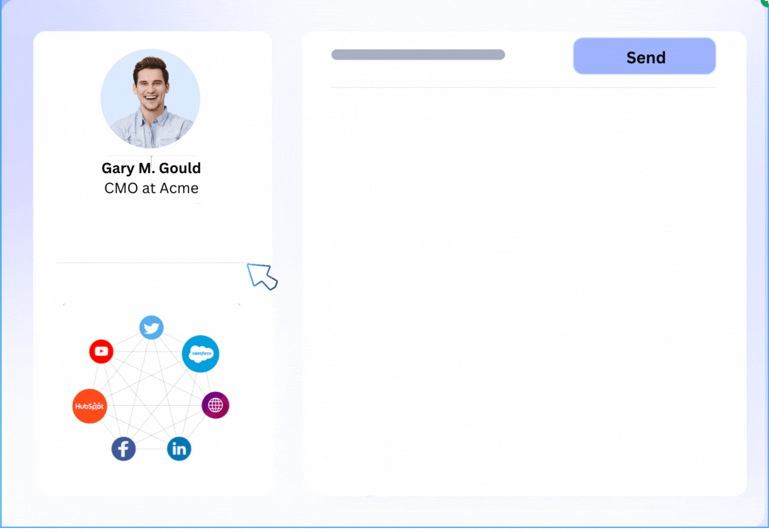769x532 pixels.
Task: Select the CMO at Acme job title
Action: pyautogui.click(x=151, y=188)
